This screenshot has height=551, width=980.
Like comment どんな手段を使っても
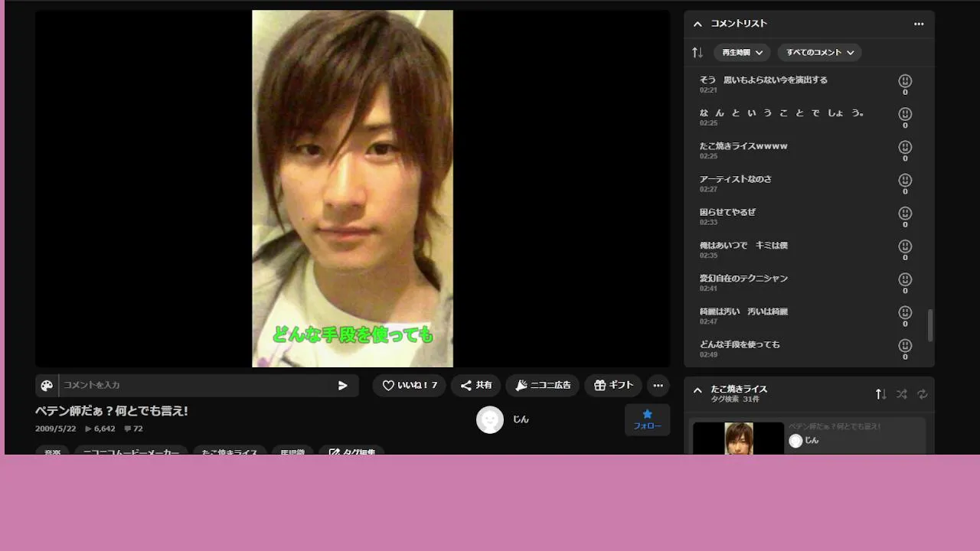point(905,346)
